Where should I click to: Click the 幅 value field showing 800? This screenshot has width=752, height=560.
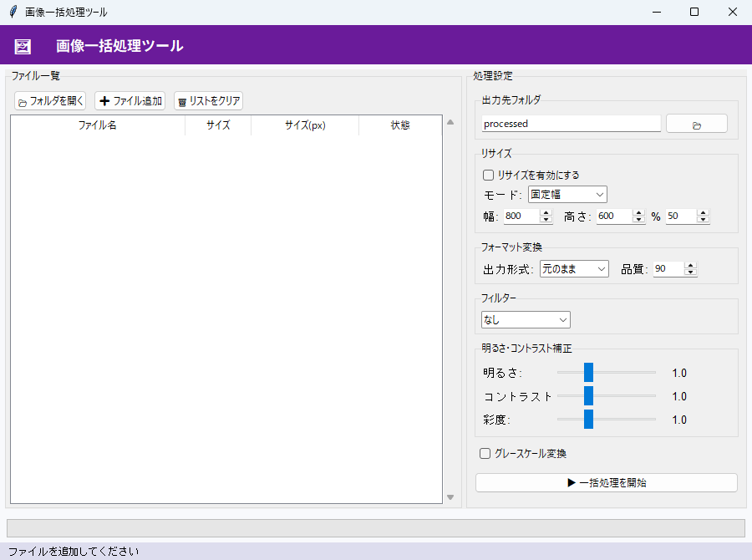521,216
